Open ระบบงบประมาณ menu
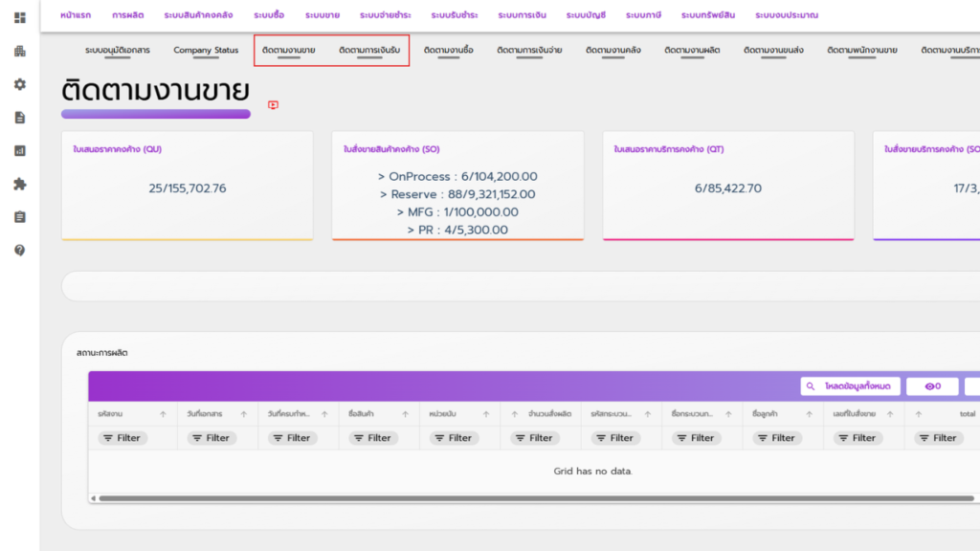Viewport: 980px width, 551px height. 787,15
